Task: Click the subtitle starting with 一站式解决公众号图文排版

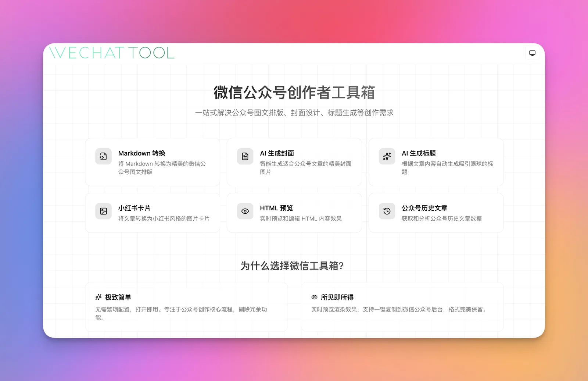Action: (294, 113)
